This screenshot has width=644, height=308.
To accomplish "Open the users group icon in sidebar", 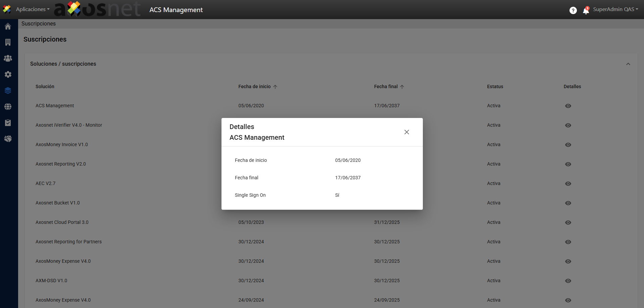I will (8, 58).
